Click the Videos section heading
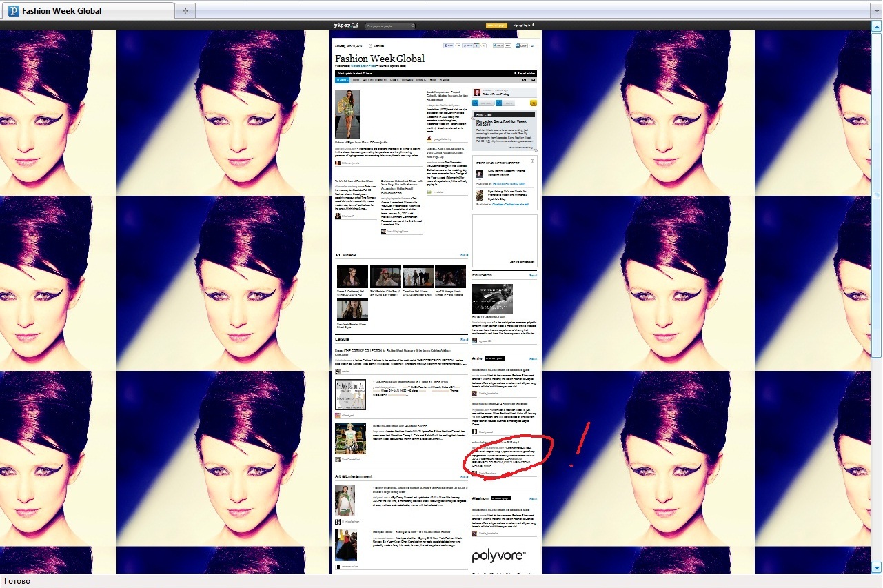 point(349,255)
